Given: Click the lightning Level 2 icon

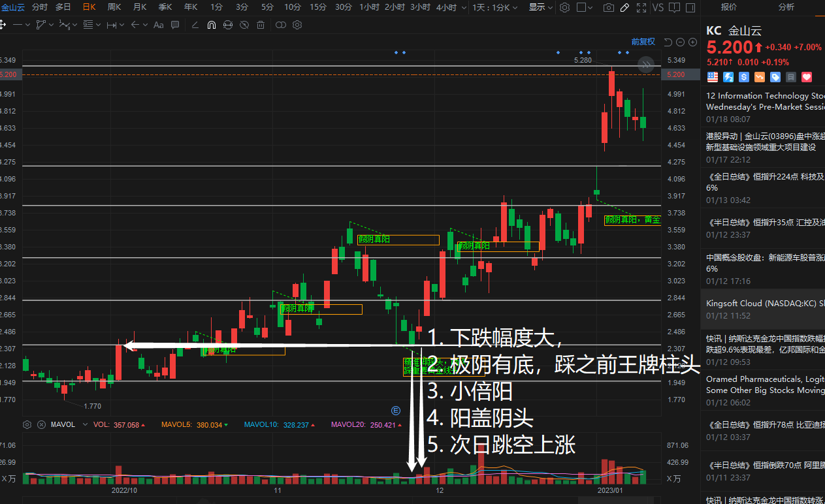Looking at the screenshot, I should [728, 77].
